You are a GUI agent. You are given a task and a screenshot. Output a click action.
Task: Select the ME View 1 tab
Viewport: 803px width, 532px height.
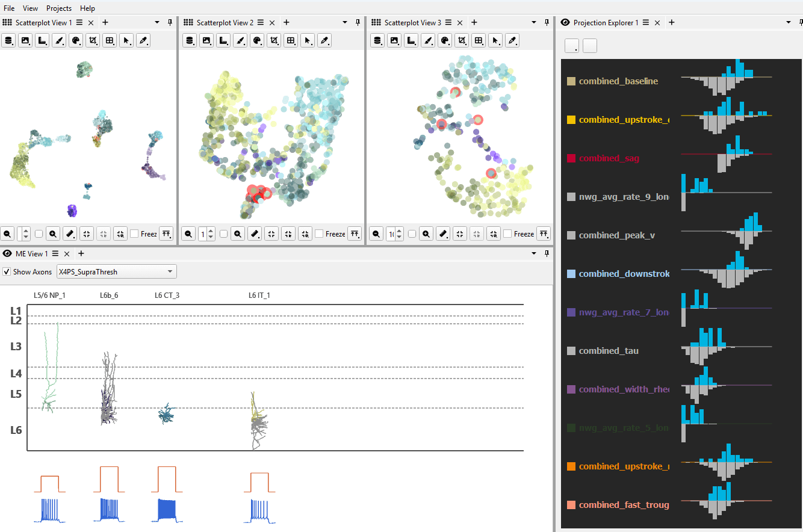click(x=31, y=254)
